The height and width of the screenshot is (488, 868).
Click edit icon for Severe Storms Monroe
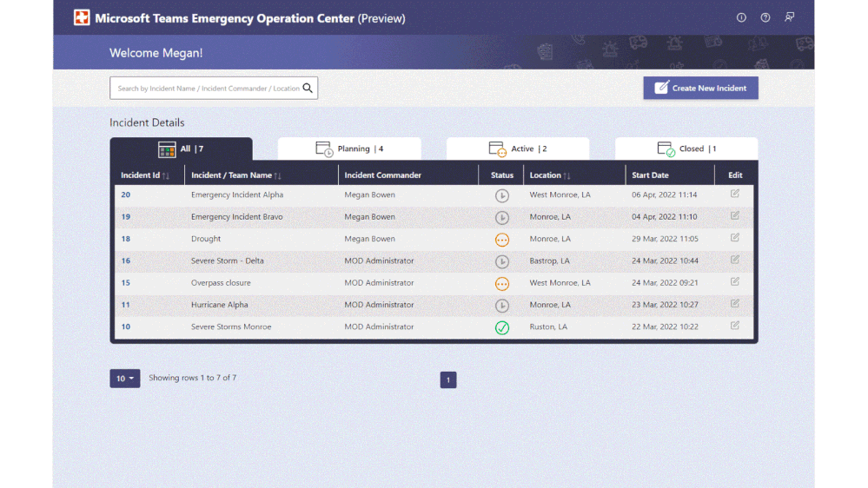click(734, 326)
